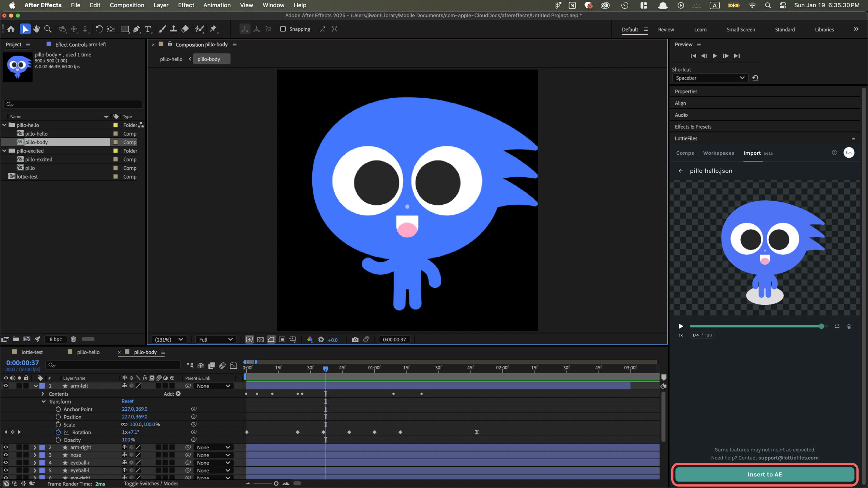Hide the arm-right layer
Screen dimensions: 868x488
pos(6,447)
